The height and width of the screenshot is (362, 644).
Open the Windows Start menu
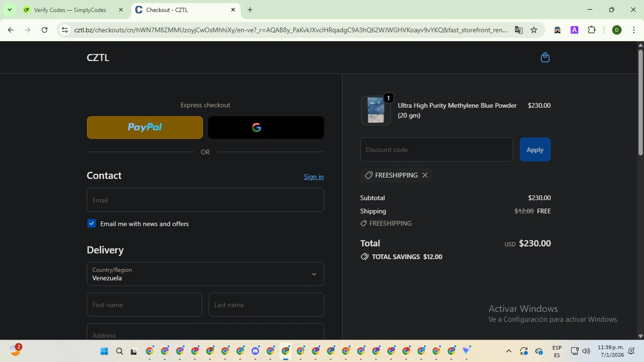tap(104, 351)
